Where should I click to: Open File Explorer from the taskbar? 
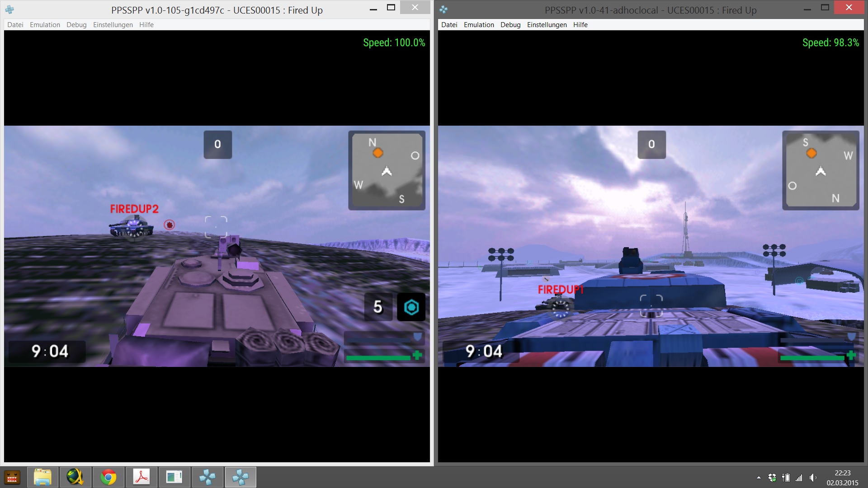pos(42,477)
